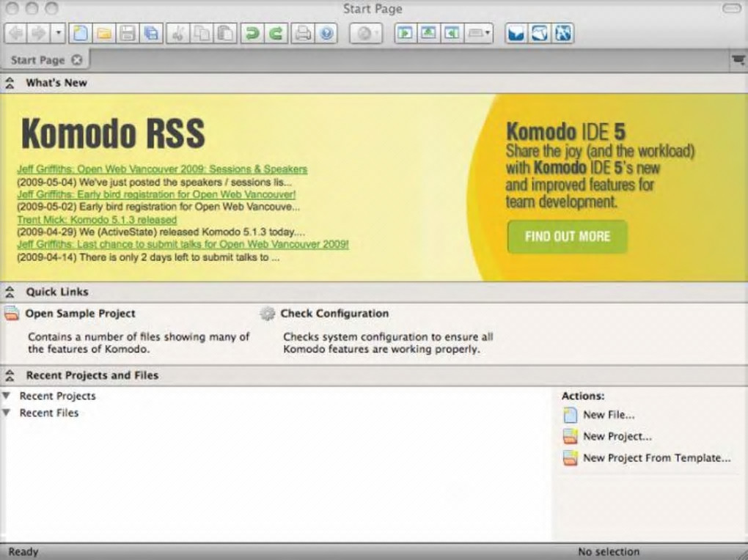The width and height of the screenshot is (748, 560).
Task: Click the Recent Files label
Action: coord(48,413)
